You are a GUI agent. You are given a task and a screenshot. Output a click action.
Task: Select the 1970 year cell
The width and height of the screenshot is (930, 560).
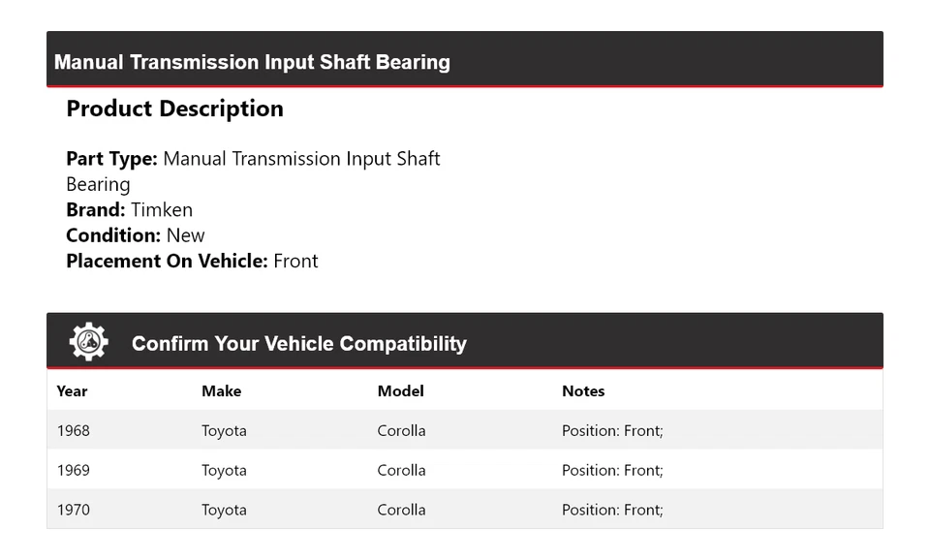(x=73, y=511)
